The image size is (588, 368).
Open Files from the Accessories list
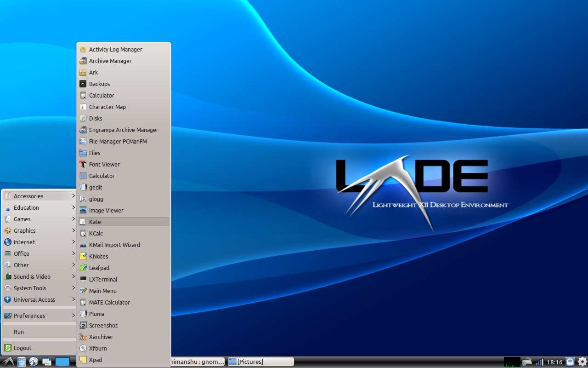124,153
